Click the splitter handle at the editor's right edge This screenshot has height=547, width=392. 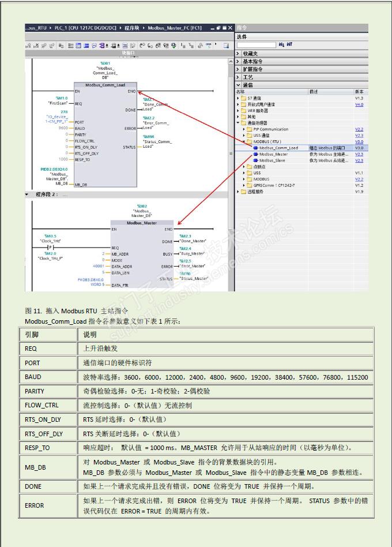pos(231,153)
